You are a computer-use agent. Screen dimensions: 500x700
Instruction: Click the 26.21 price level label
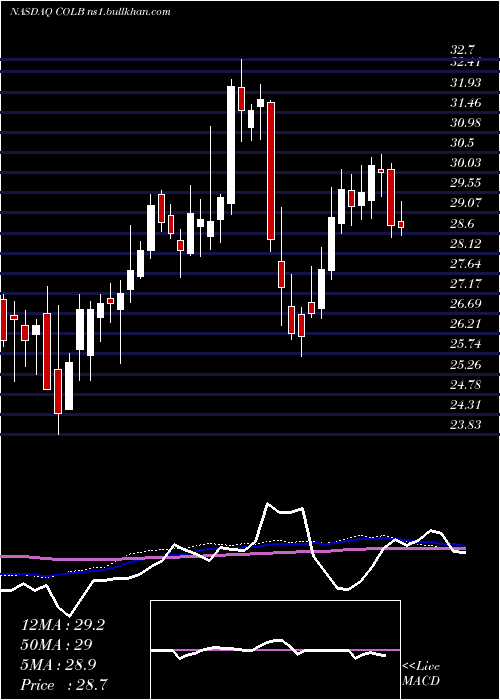coord(466,324)
